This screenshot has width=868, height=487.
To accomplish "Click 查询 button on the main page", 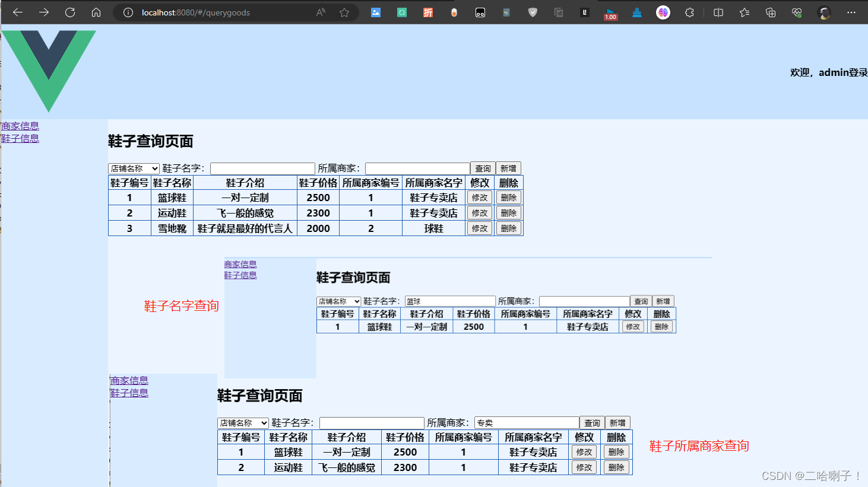I will (483, 168).
